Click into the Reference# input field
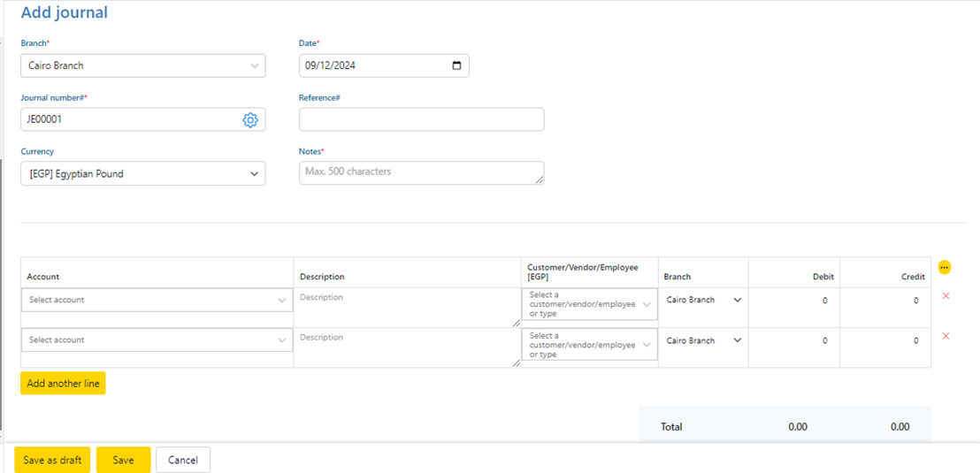This screenshot has width=980, height=473. tap(421, 120)
